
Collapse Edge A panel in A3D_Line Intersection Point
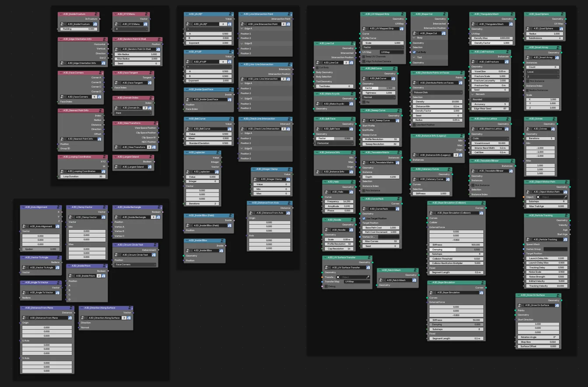coord(242,28)
